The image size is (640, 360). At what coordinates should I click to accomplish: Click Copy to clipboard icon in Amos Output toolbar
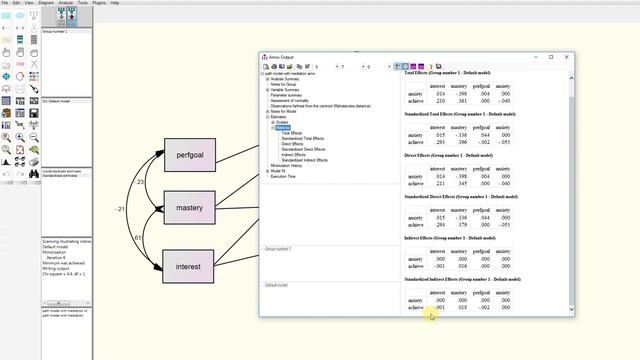(299, 67)
